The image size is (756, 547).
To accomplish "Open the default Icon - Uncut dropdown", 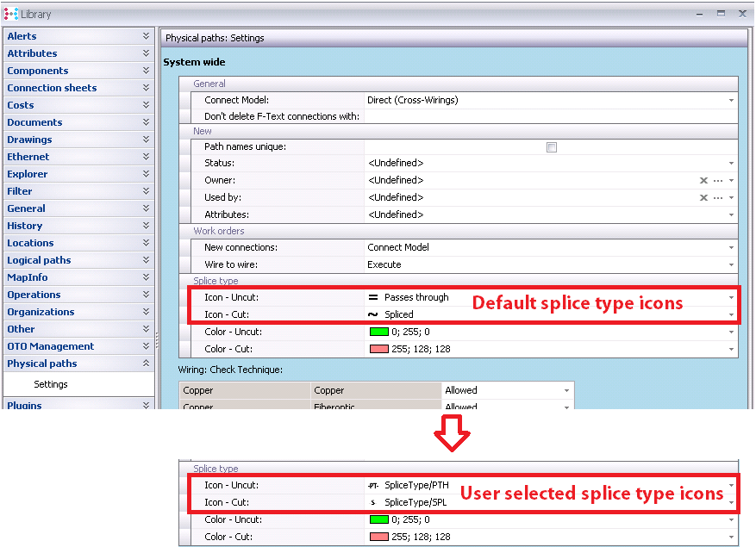I will 731,297.
